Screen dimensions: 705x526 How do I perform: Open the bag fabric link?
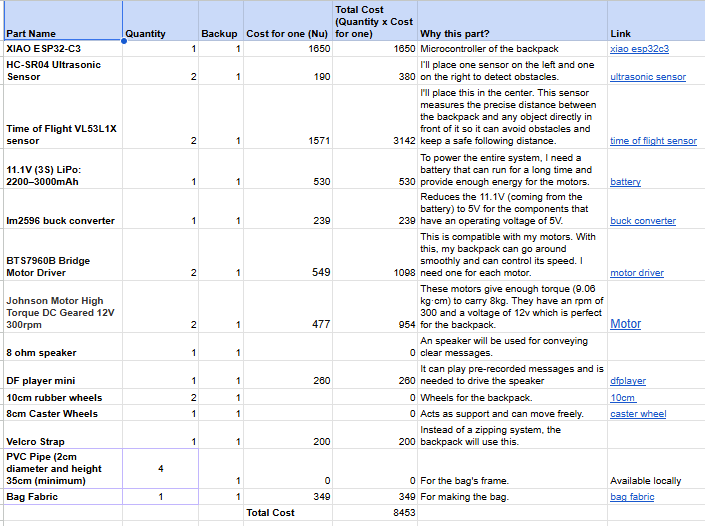point(632,497)
